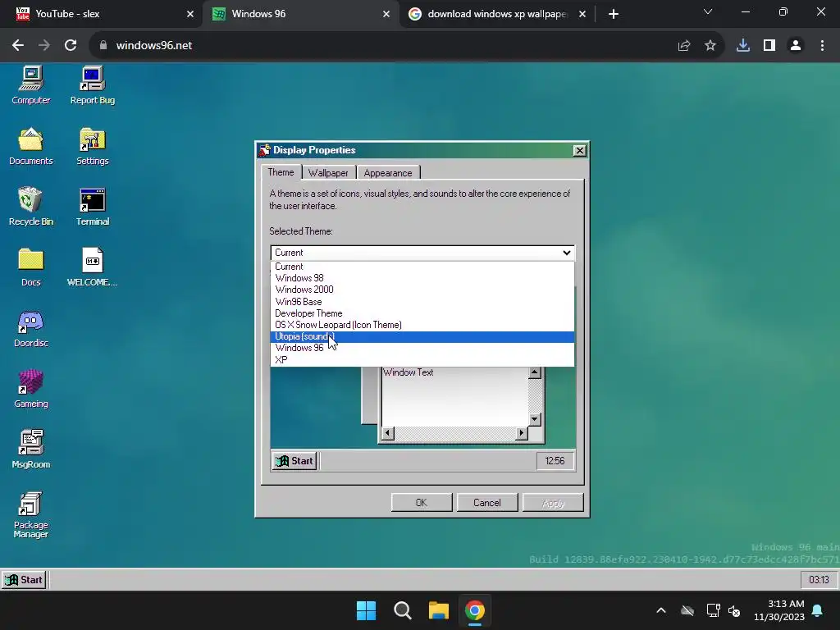
Task: Open the Chrome three-dot menu
Action: click(x=822, y=46)
